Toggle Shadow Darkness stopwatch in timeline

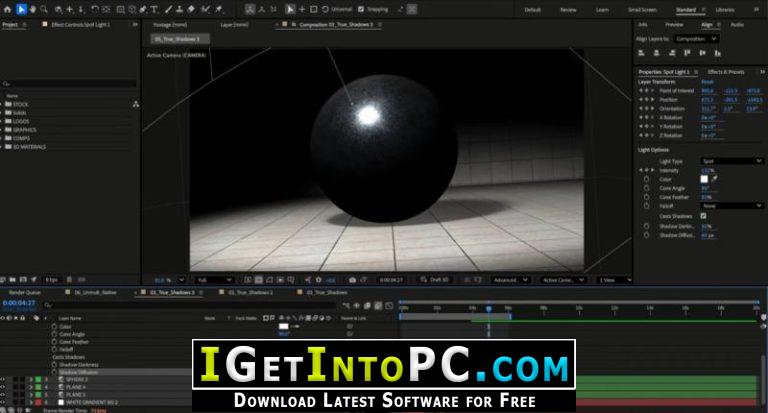[54, 364]
